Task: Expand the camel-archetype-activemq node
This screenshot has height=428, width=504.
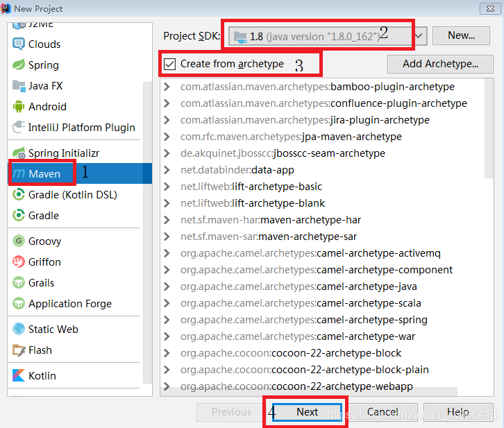Action: [x=167, y=253]
